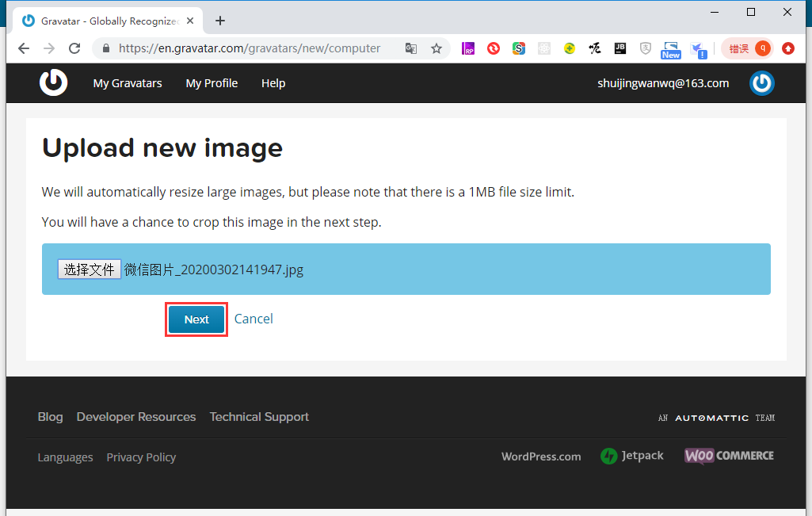The width and height of the screenshot is (812, 516).
Task: Click the padlock site info icon
Action: coord(106,48)
